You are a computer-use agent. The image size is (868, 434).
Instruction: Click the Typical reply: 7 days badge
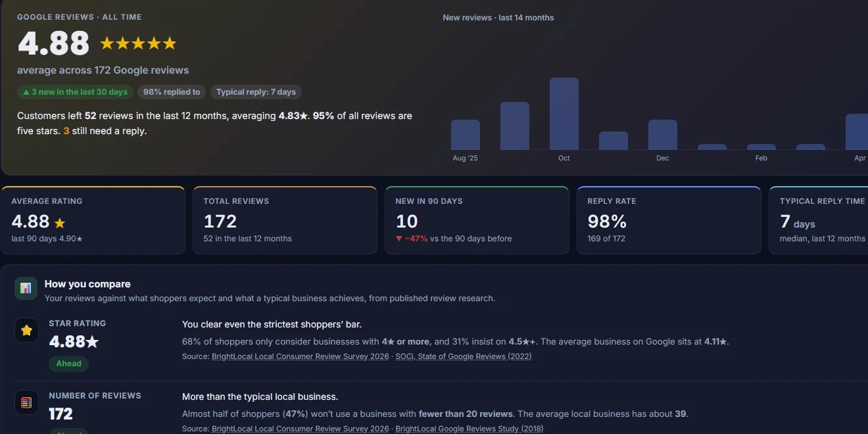tap(256, 92)
